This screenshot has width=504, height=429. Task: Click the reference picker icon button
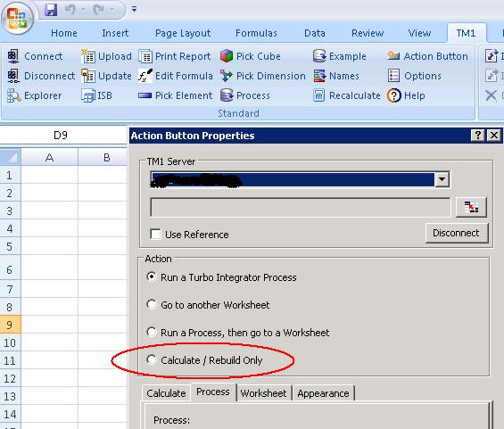[471, 207]
